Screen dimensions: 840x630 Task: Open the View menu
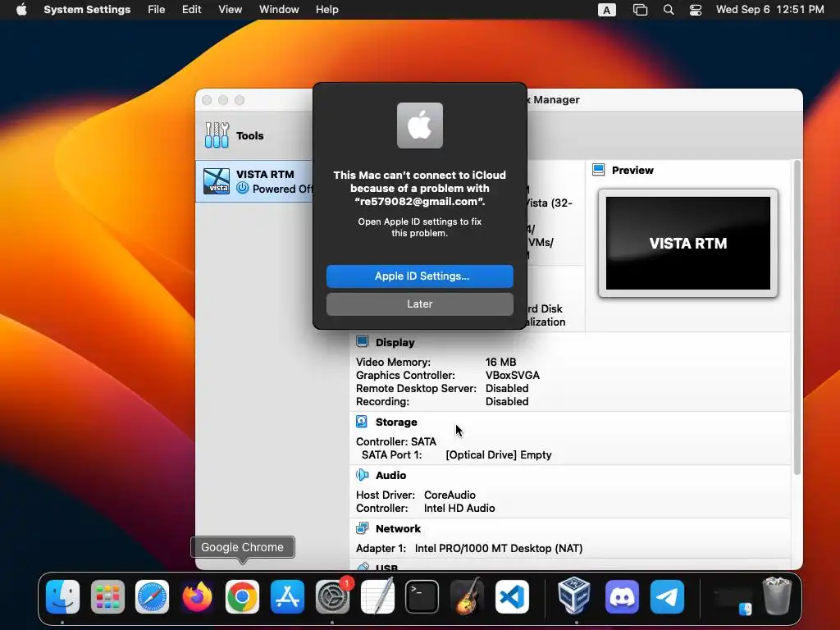[231, 10]
